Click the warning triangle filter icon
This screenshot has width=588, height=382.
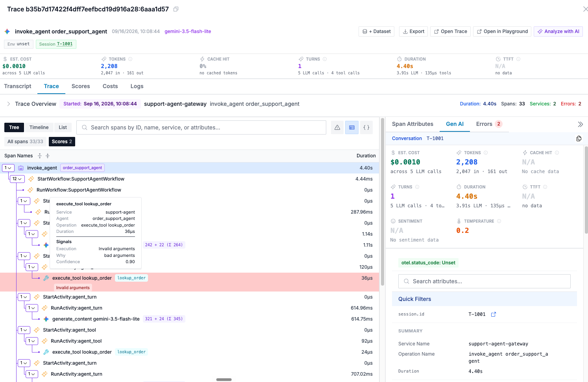point(337,127)
